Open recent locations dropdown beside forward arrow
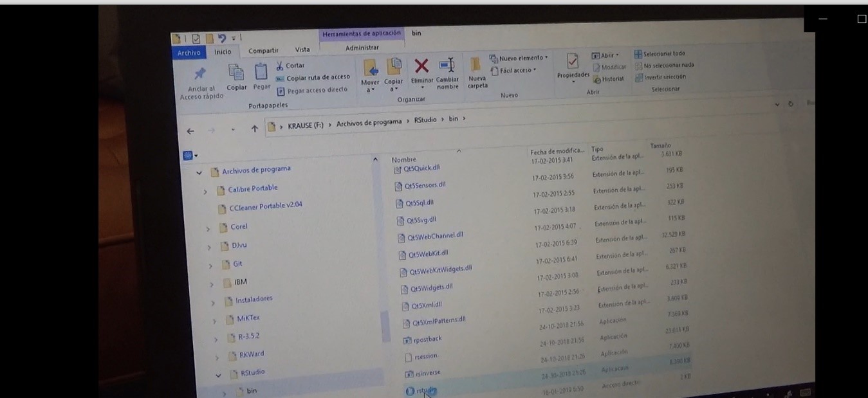The width and height of the screenshot is (868, 398). (233, 130)
